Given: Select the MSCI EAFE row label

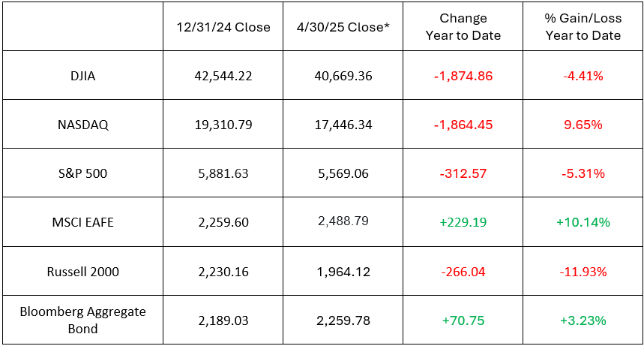Looking at the screenshot, I should tap(82, 222).
